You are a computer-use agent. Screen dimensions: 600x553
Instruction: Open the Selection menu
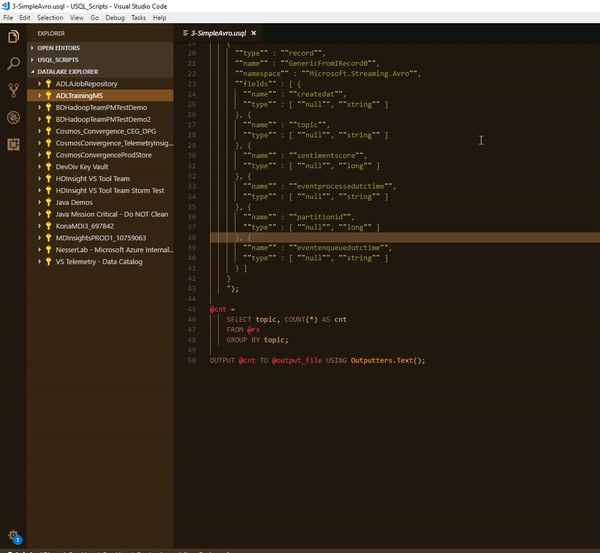point(50,18)
